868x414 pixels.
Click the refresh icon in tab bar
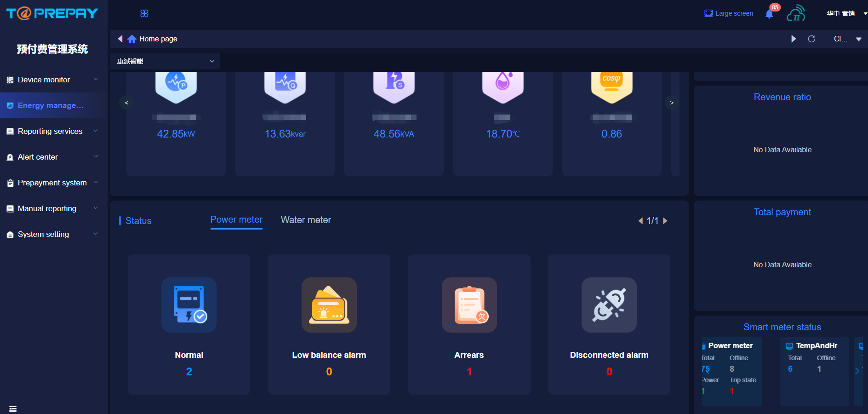point(811,39)
